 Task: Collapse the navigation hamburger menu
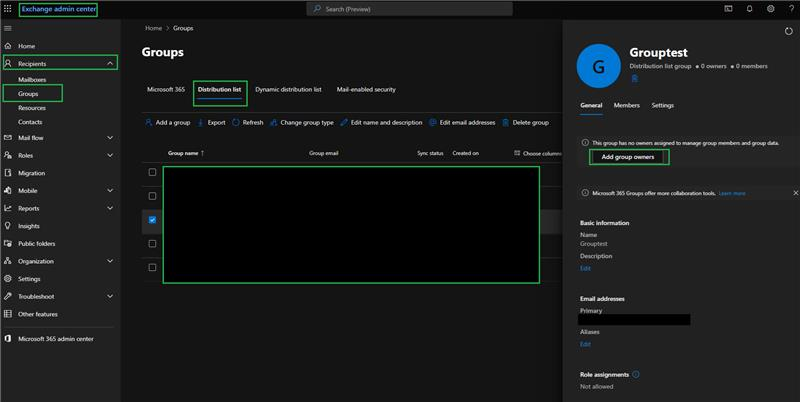[x=8, y=28]
